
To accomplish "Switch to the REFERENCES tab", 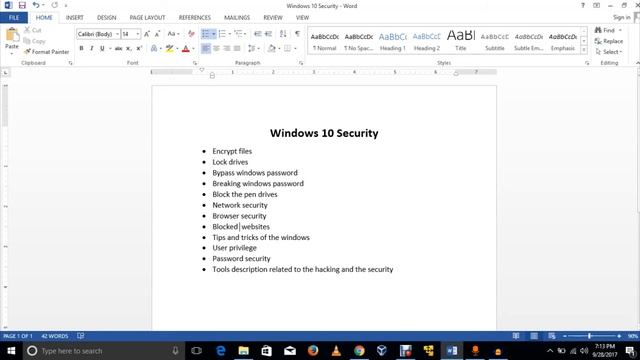I will coord(195,18).
